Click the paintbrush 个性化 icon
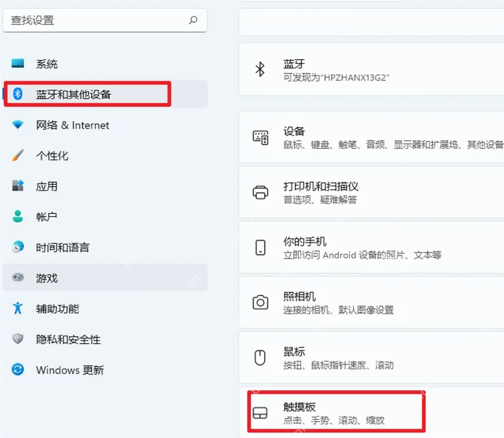Screen dimensions: 504x438 pos(18,155)
